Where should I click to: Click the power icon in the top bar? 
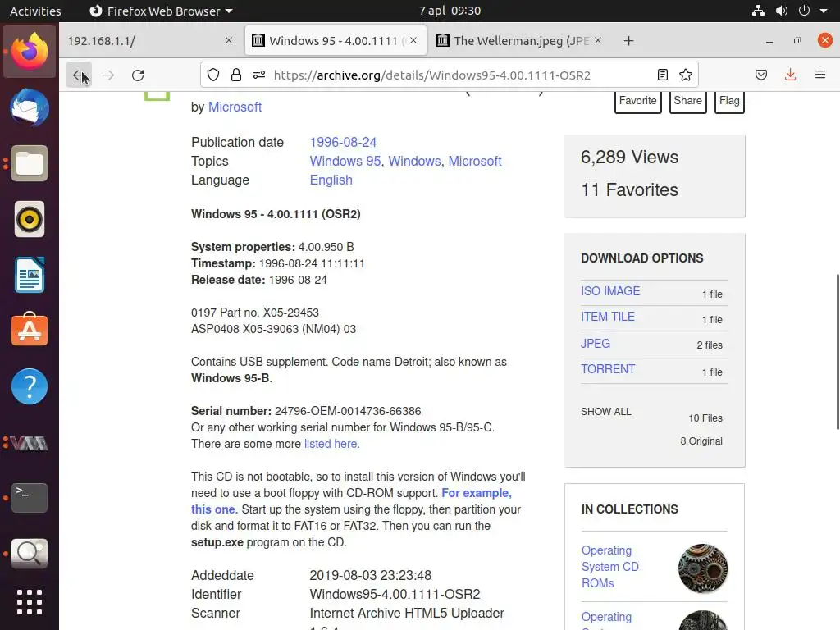tap(804, 11)
